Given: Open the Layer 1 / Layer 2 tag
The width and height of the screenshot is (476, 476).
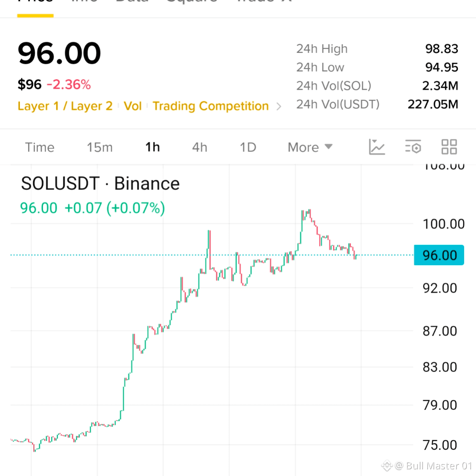Looking at the screenshot, I should click(x=65, y=106).
